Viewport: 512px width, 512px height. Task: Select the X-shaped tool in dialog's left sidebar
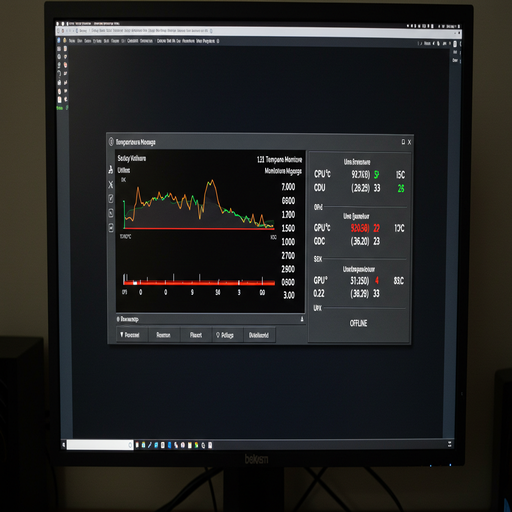pos(111,184)
